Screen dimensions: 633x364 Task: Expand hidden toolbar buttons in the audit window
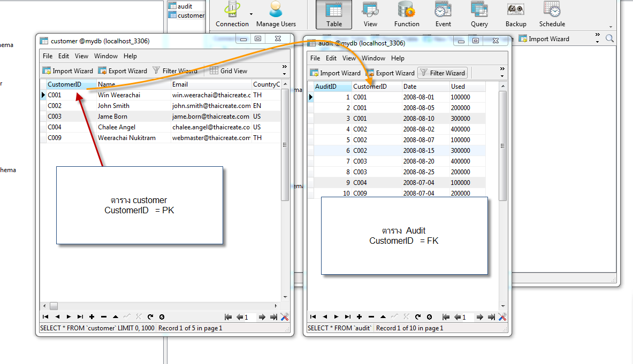(501, 70)
